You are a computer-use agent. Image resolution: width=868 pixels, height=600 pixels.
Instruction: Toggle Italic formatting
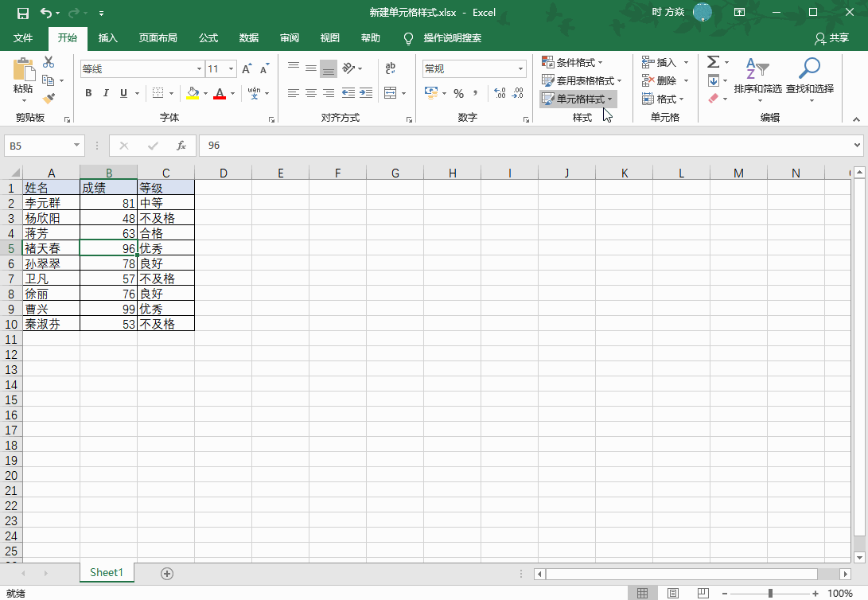(x=106, y=93)
